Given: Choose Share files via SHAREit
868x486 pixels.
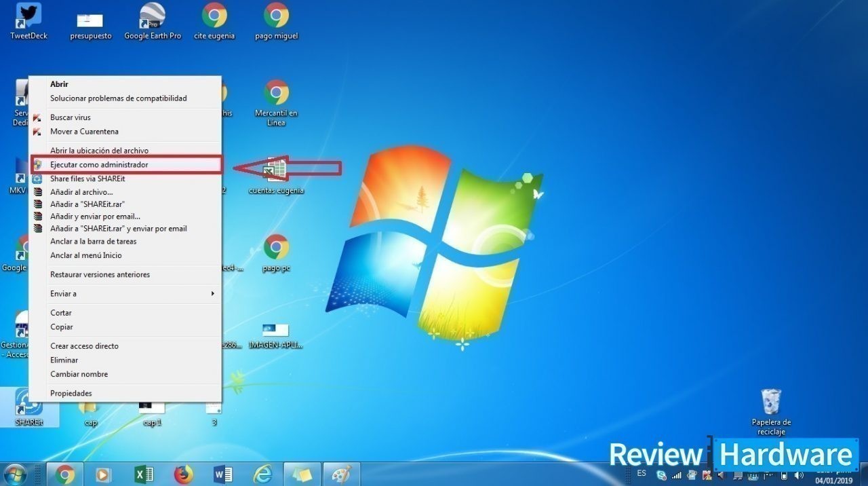Looking at the screenshot, I should coord(126,179).
